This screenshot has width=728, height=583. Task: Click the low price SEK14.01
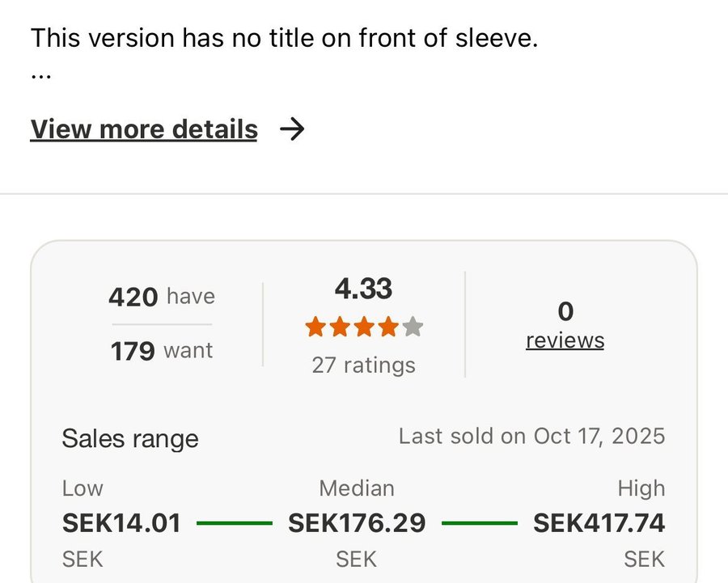pos(121,523)
